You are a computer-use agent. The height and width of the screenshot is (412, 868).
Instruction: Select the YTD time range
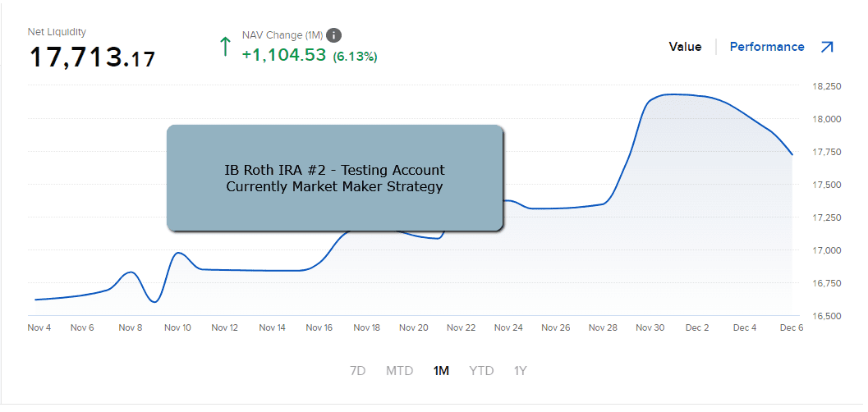(481, 371)
